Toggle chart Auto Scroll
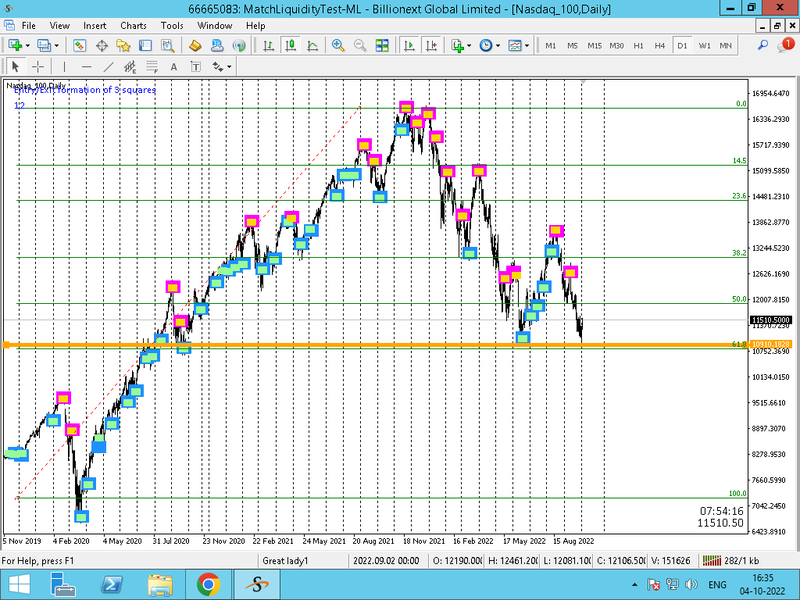This screenshot has height=600, width=800. click(x=409, y=45)
